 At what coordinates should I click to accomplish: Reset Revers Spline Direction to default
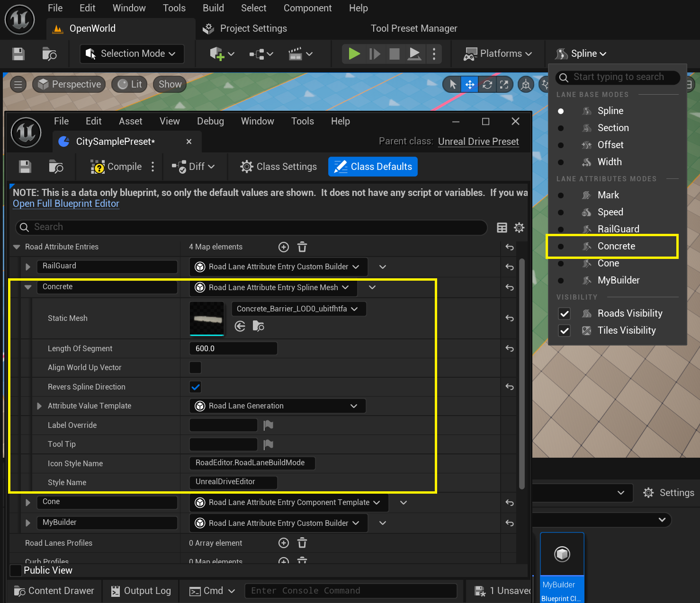click(510, 387)
